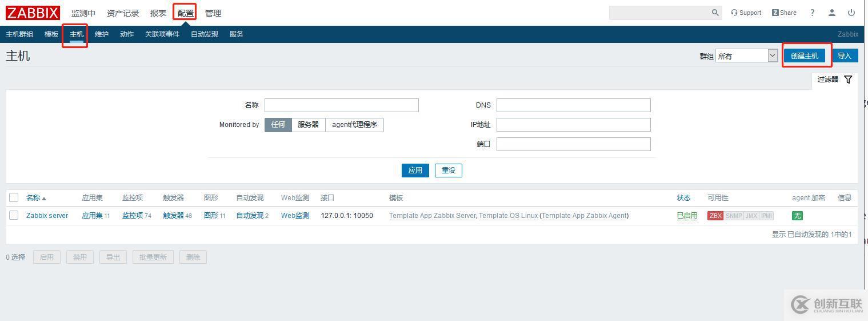Open Zabbix server 自动发现 link
The image size is (868, 321).
click(250, 216)
